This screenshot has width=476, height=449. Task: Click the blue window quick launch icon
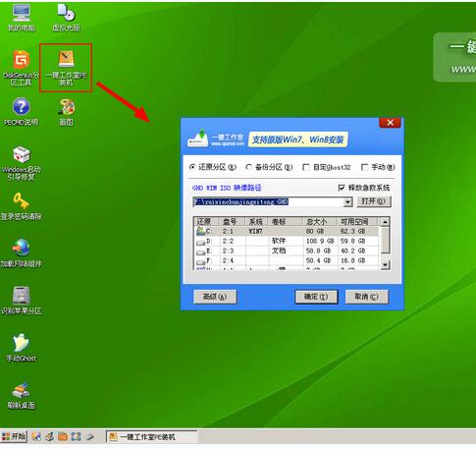tap(76, 436)
